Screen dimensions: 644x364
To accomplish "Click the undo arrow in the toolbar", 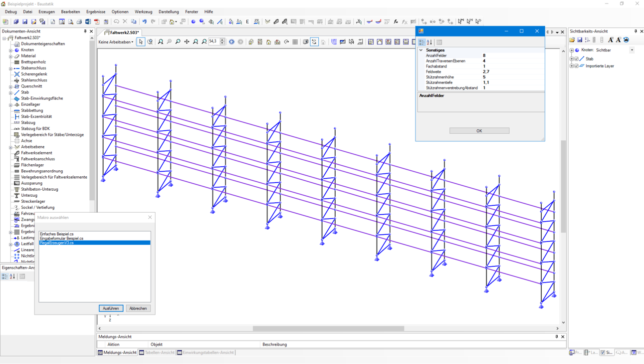I will (x=144, y=21).
